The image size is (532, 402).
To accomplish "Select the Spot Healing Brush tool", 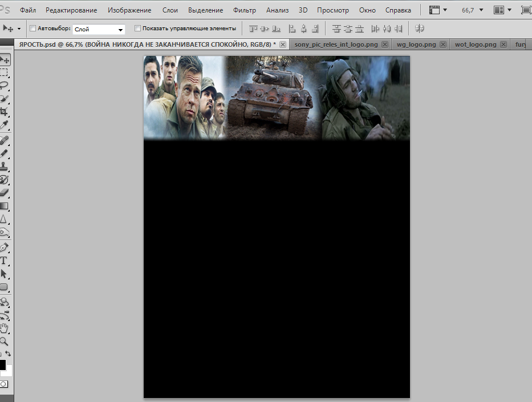I will (x=4, y=140).
